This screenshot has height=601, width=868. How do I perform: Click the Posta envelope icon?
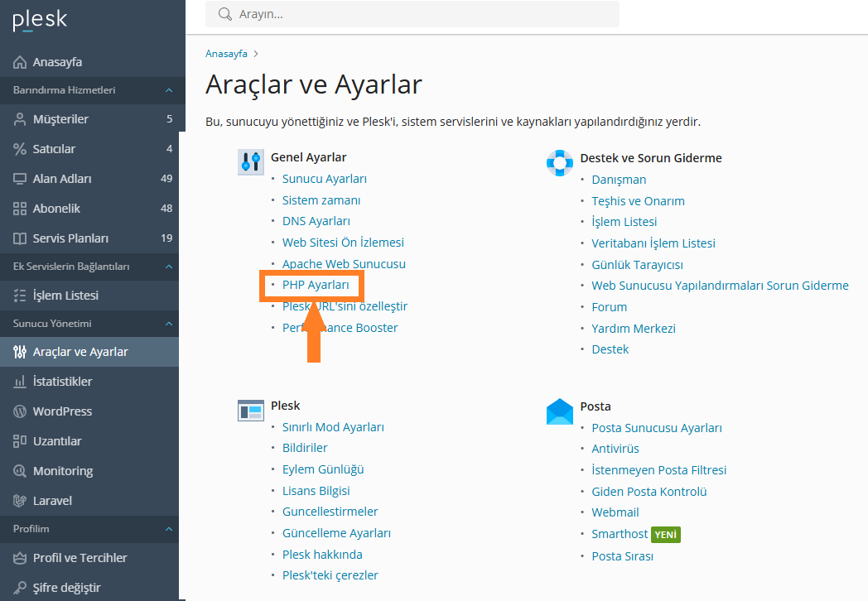coord(559,411)
